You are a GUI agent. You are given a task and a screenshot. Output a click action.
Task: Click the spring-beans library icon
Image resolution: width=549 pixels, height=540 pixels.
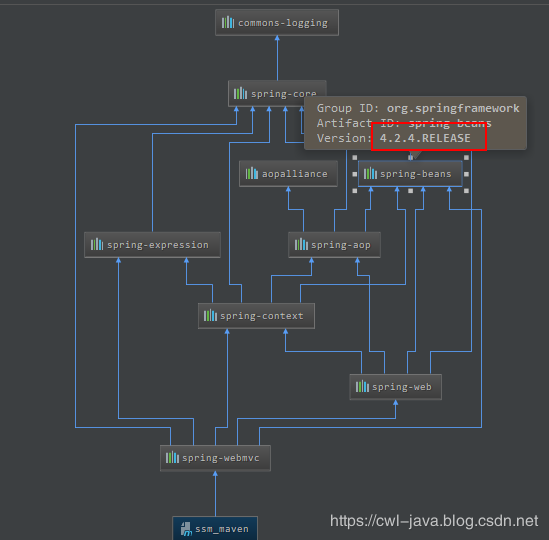coord(370,173)
